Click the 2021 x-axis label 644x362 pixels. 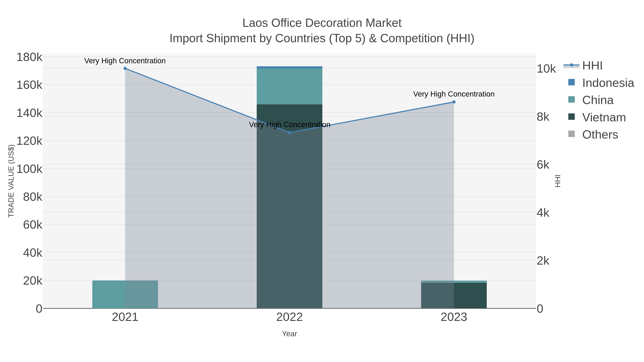(125, 317)
